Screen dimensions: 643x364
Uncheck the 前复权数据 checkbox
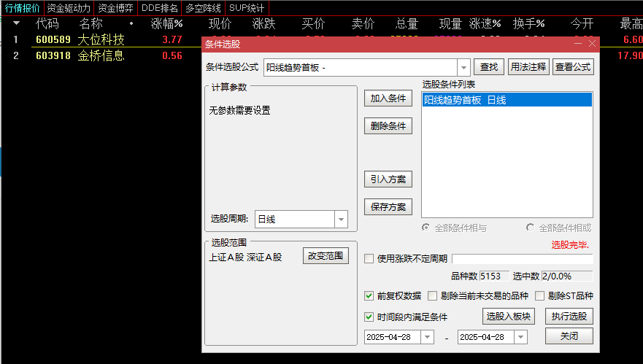click(x=369, y=296)
